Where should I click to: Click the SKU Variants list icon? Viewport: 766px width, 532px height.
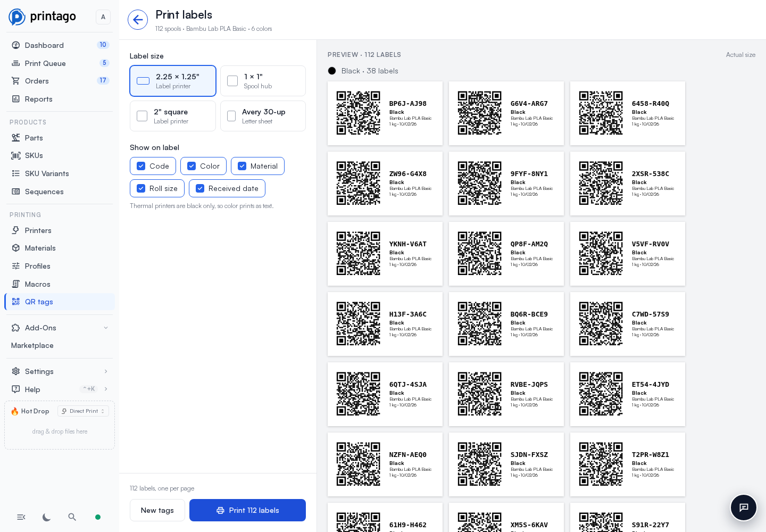coord(16,173)
